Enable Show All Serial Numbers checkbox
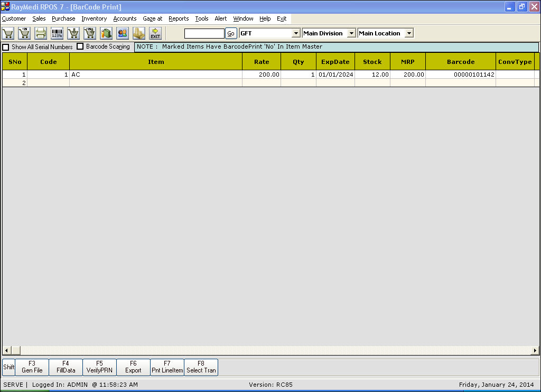The image size is (541, 392). (6, 47)
